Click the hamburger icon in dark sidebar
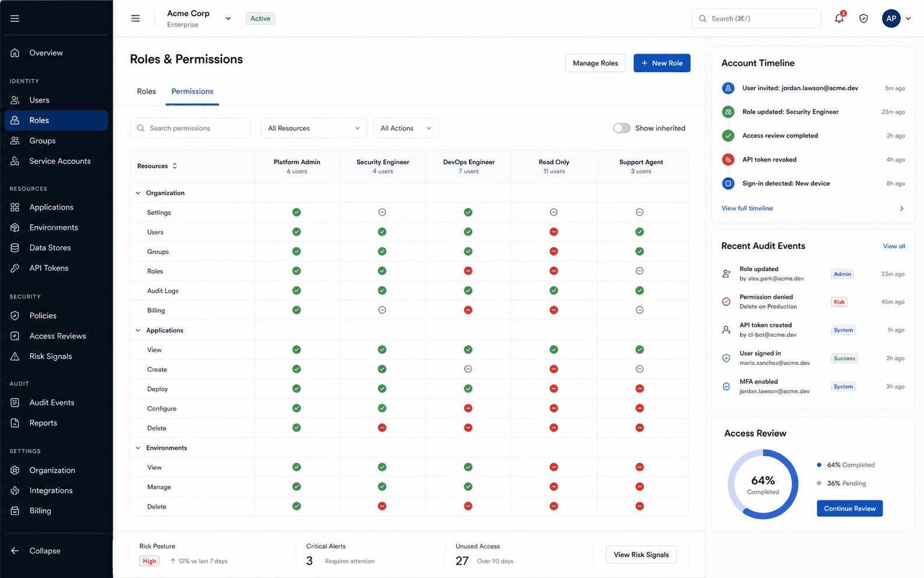Screen dimensions: 924x578 tap(15, 19)
